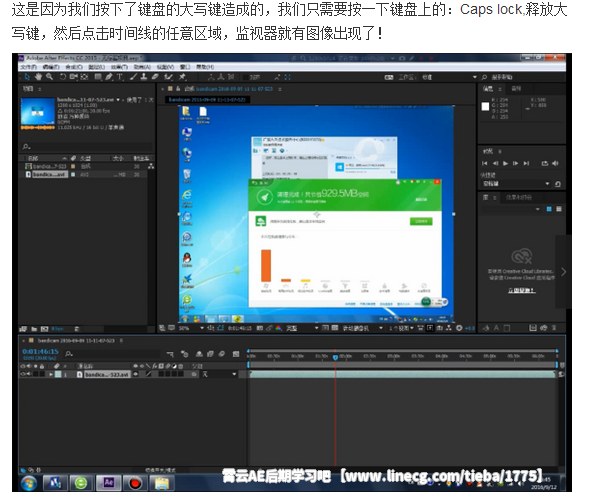
Task: Switch to the 音频 audio tab
Action: tap(516, 89)
